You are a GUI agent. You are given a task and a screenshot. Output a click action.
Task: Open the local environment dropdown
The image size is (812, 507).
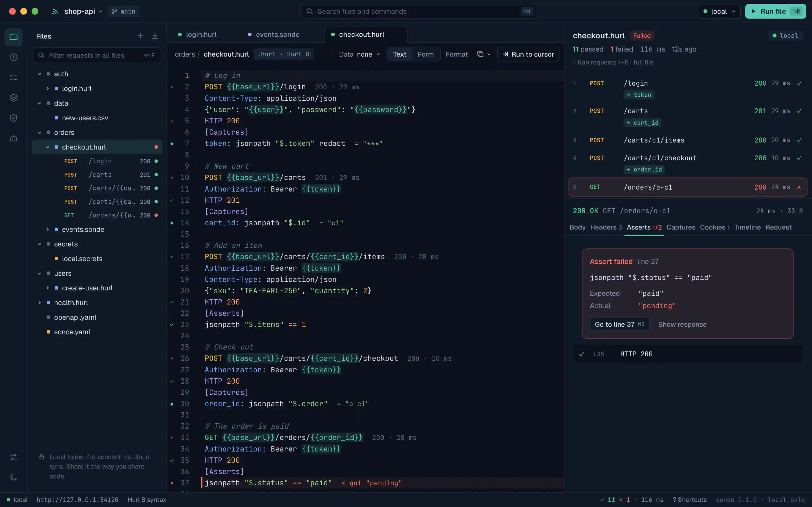click(719, 11)
